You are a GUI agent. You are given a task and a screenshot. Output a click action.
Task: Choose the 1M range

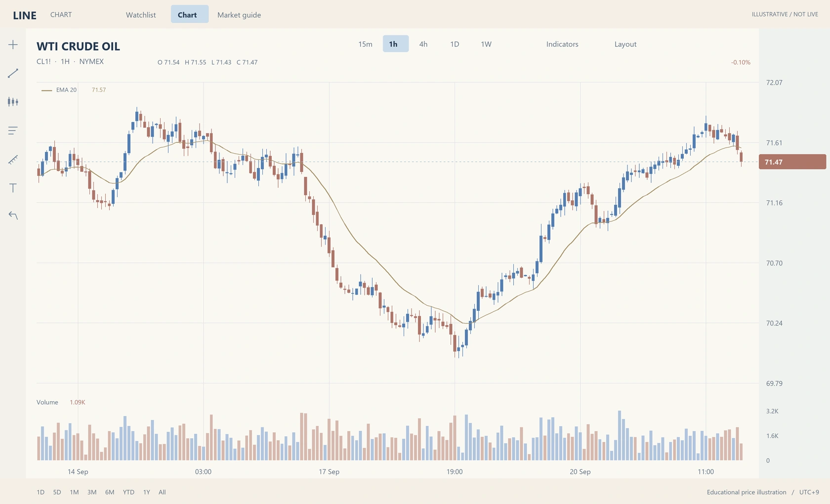[74, 492]
